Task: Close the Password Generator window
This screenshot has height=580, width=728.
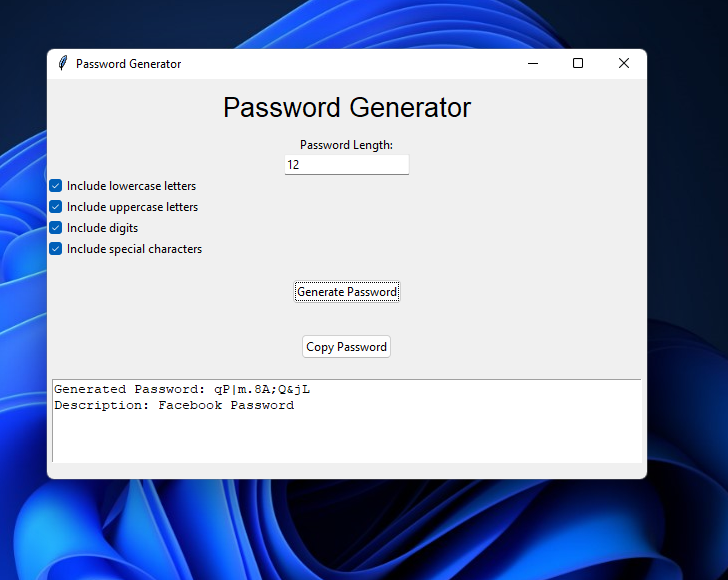Action: point(624,63)
